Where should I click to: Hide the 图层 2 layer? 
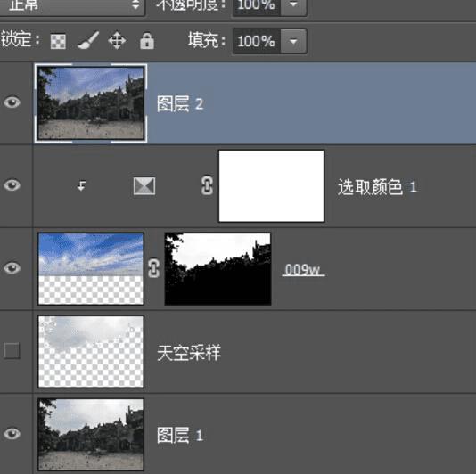(x=12, y=102)
